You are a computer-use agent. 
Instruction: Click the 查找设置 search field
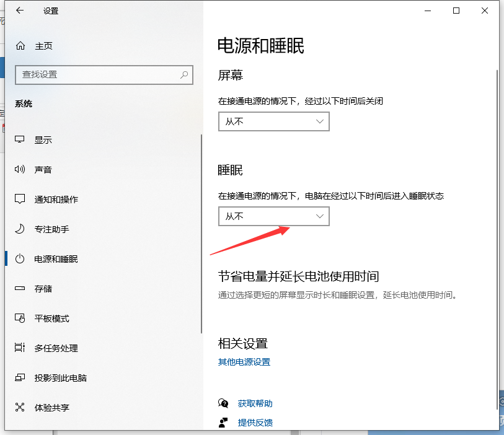104,75
